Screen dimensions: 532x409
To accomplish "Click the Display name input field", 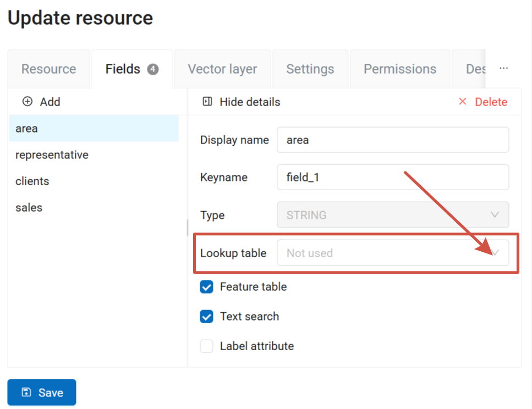I will pos(392,140).
